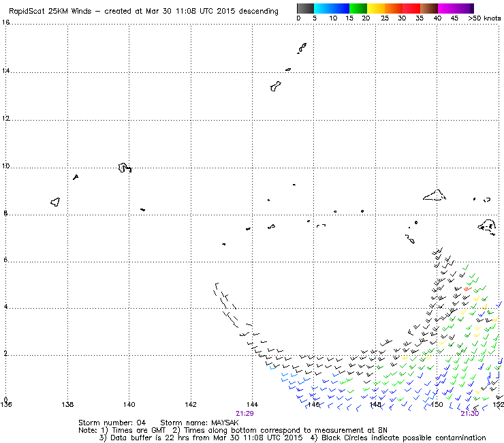Click the latitude axis label '6'
Image resolution: width=504 pixels, height=443 pixels.
(x=5, y=260)
